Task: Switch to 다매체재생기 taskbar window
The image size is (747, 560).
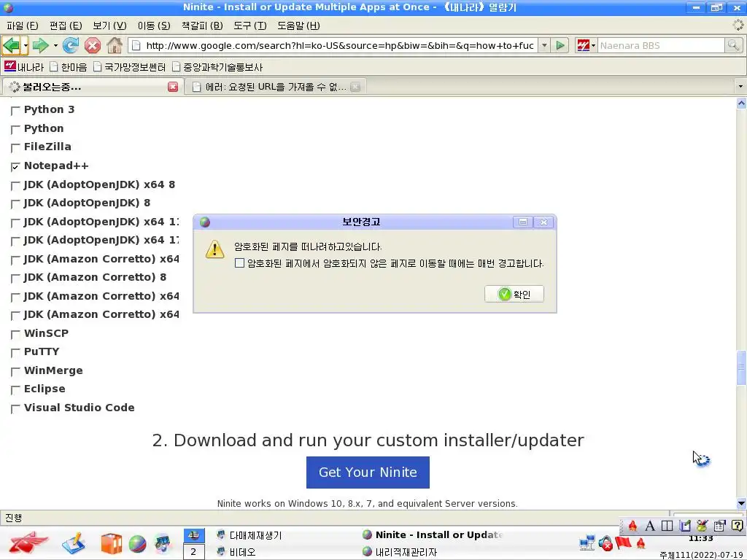Action: (x=249, y=535)
